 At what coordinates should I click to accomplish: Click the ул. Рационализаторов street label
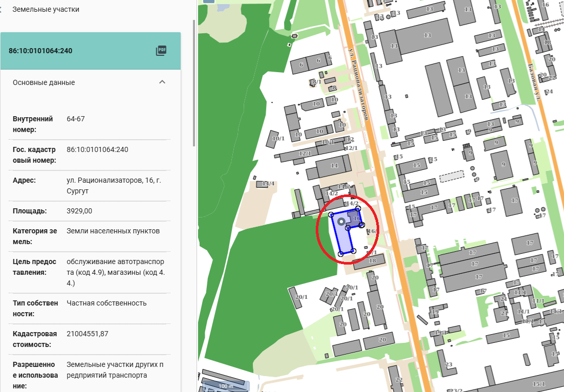358,84
